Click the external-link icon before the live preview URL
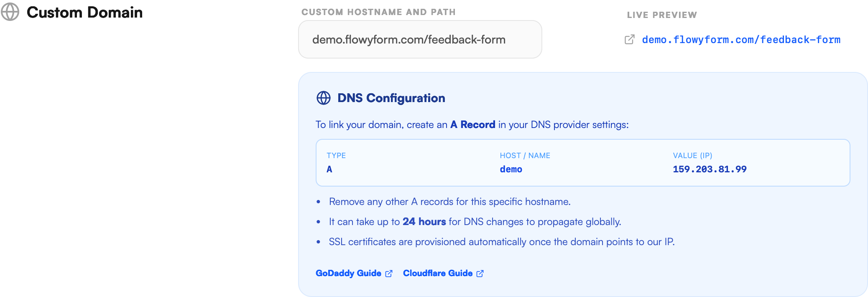 [628, 39]
